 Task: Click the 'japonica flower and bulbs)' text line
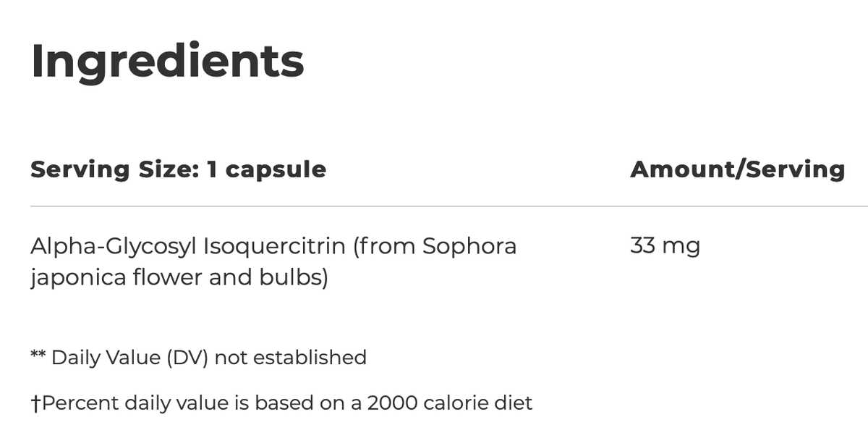coord(179,277)
